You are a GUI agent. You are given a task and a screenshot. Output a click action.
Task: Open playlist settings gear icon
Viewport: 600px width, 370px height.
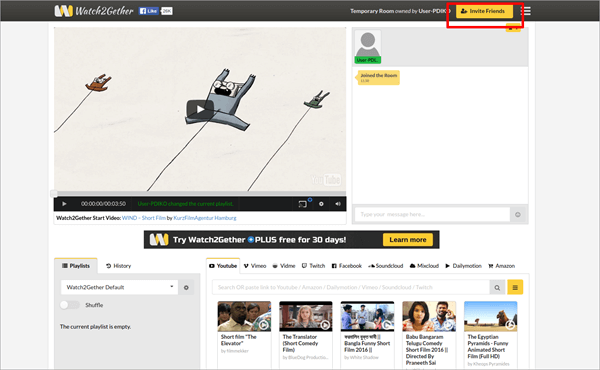(186, 287)
